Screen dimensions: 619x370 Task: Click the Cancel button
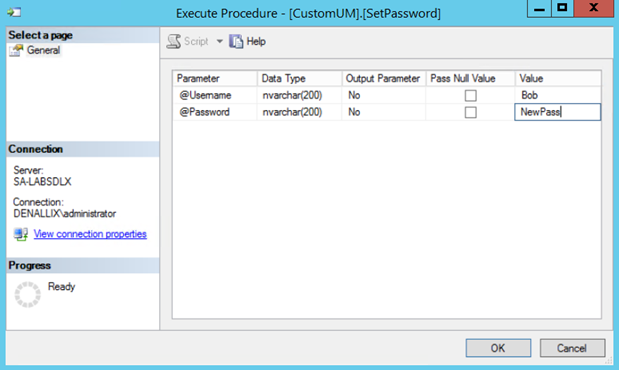point(572,348)
